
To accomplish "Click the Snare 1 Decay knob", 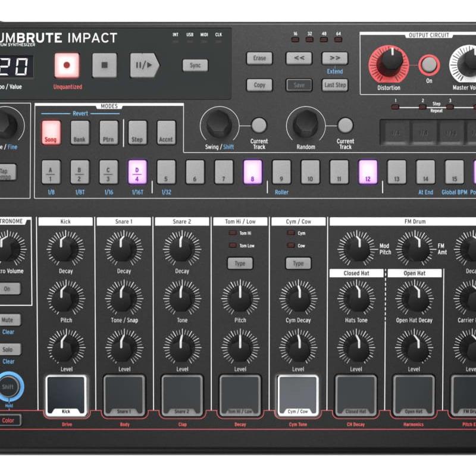I will point(124,248).
